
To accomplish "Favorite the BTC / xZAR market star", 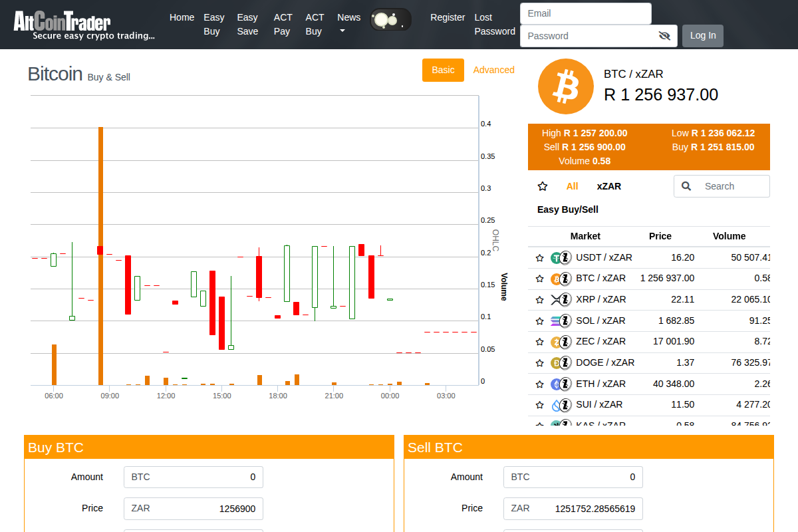I will 540,279.
